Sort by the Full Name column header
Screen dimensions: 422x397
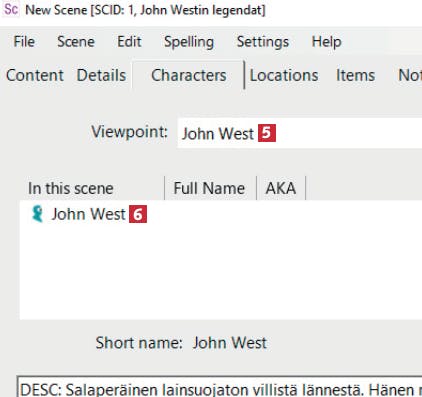pos(209,188)
